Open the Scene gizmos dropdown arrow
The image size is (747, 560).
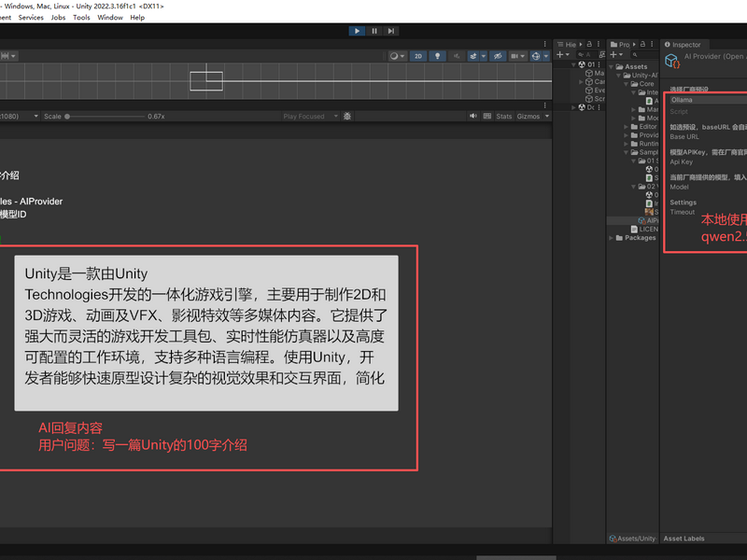click(x=546, y=56)
